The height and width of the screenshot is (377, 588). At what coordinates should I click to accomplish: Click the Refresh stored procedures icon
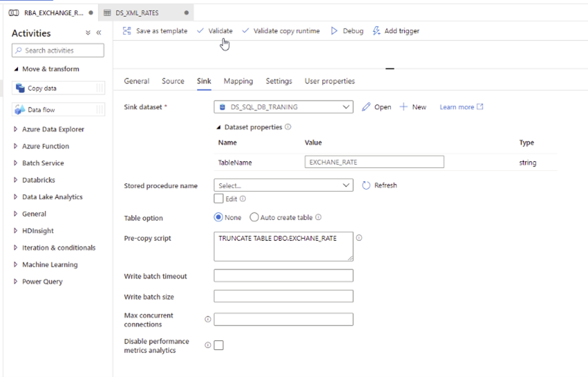[367, 185]
